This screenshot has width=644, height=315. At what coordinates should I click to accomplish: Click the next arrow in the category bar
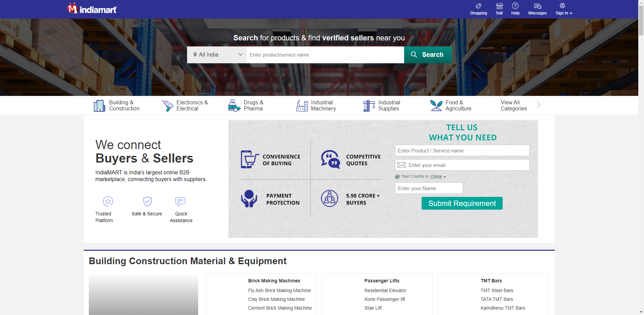pos(539,105)
